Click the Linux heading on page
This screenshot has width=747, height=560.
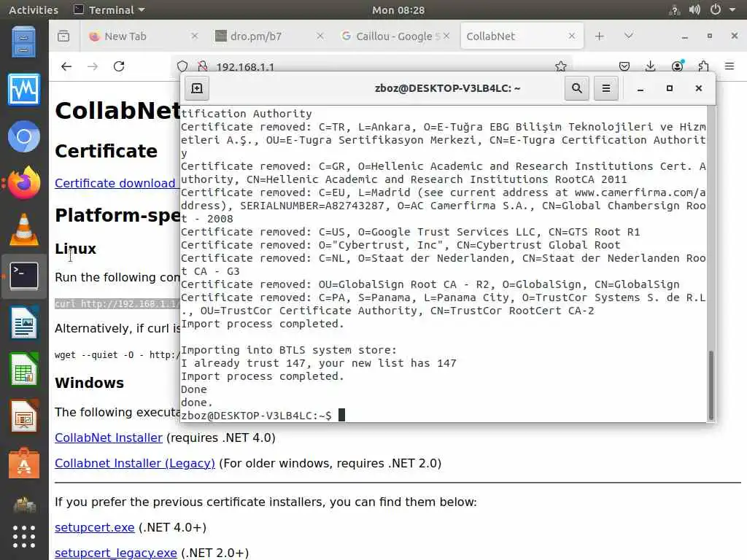coord(75,249)
